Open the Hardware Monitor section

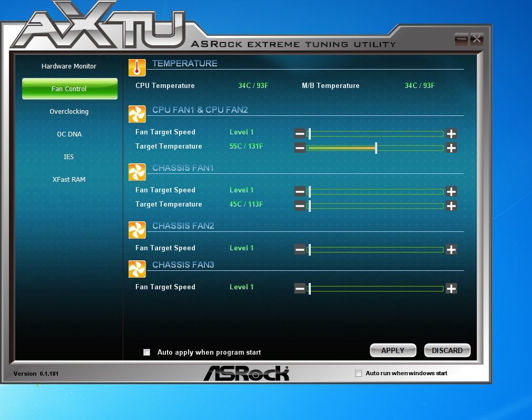coord(69,66)
